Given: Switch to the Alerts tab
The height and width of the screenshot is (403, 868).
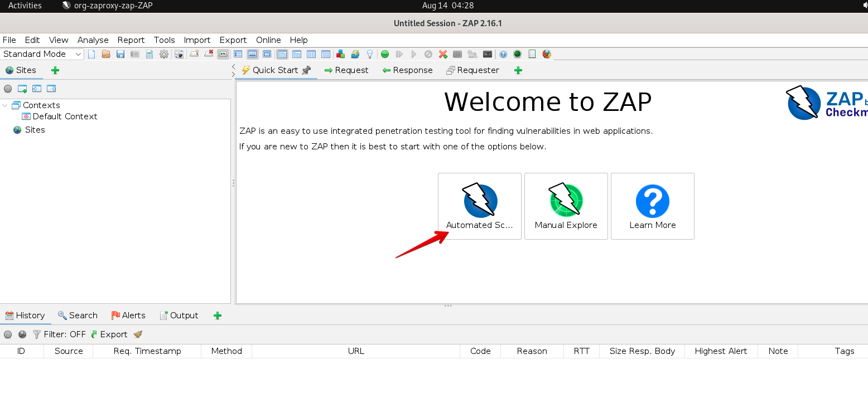Looking at the screenshot, I should [x=128, y=315].
